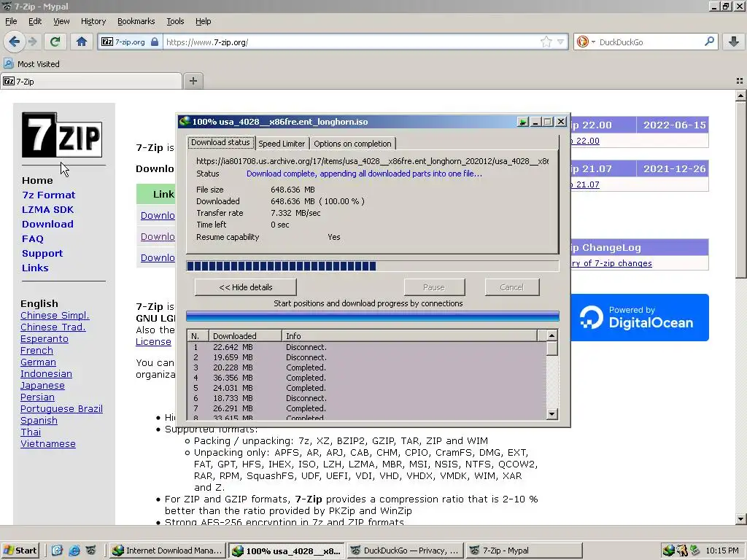Click the connections list scroll up arrow
The width and height of the screenshot is (747, 560).
551,335
